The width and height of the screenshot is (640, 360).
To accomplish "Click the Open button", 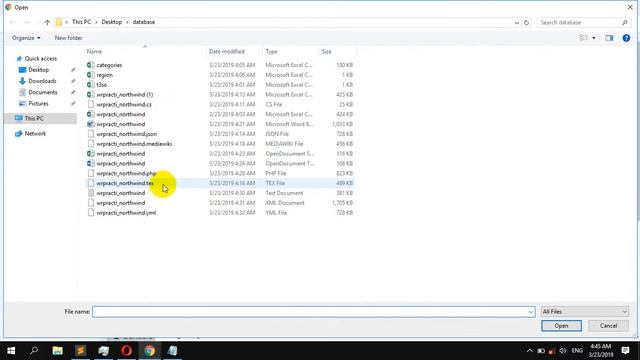I will (x=561, y=326).
